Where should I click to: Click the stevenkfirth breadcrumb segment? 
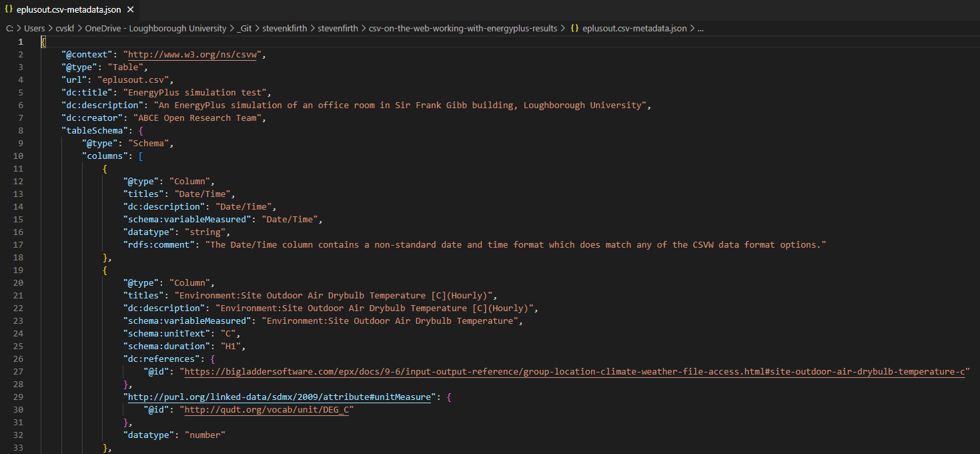pos(285,29)
